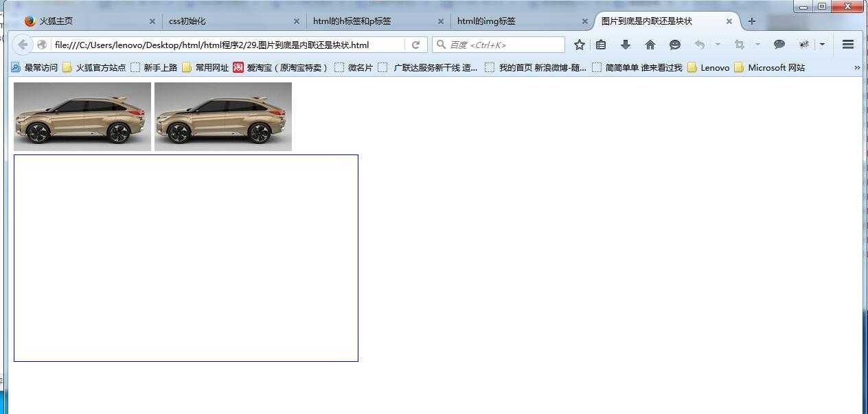Go back with the browser back arrow
868x414 pixels.
[23, 45]
